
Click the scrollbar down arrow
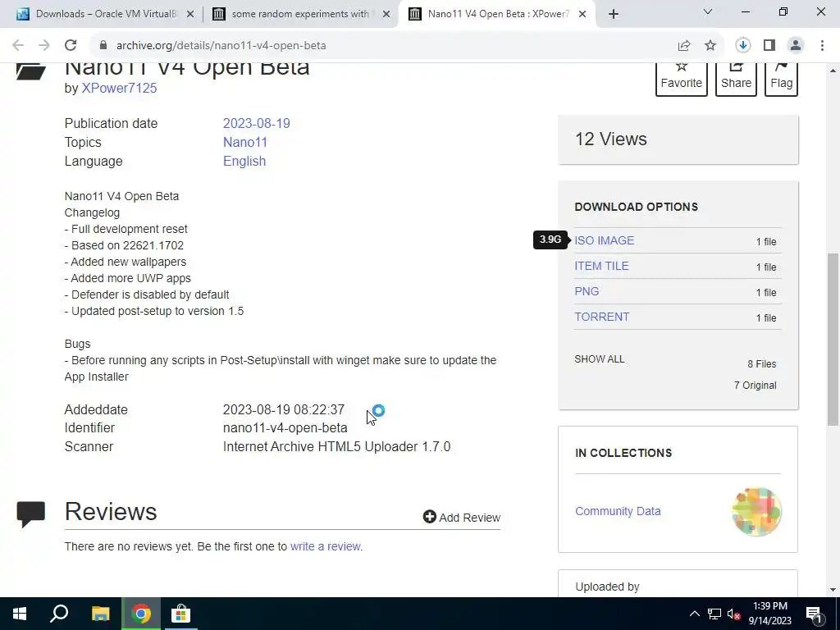833,590
